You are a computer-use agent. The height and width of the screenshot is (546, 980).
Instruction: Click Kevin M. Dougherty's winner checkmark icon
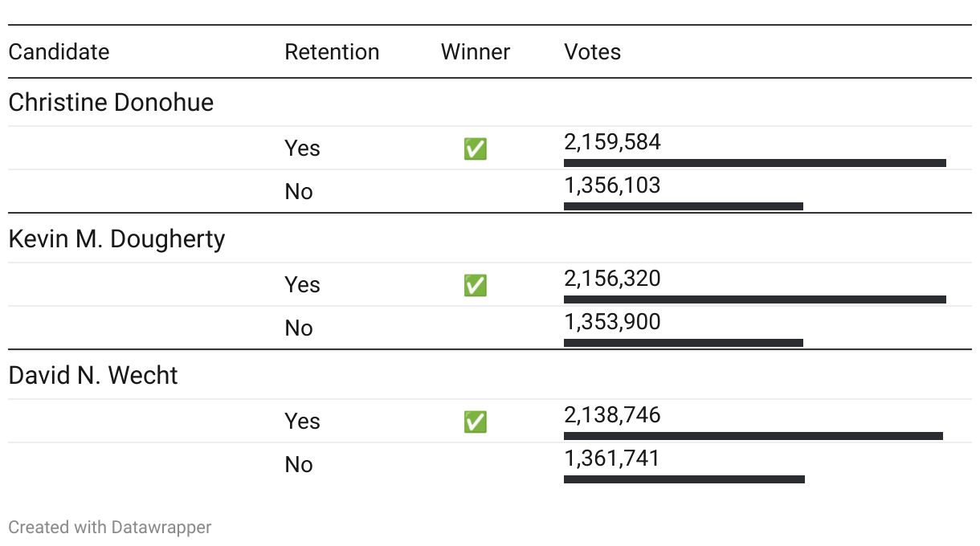pos(476,285)
